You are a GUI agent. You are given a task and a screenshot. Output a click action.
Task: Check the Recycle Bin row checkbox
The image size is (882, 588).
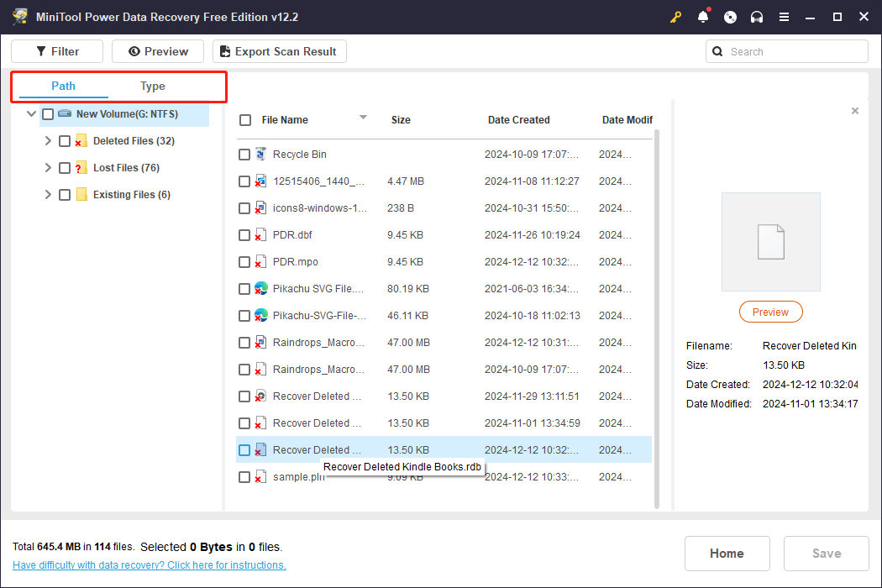pyautogui.click(x=244, y=155)
